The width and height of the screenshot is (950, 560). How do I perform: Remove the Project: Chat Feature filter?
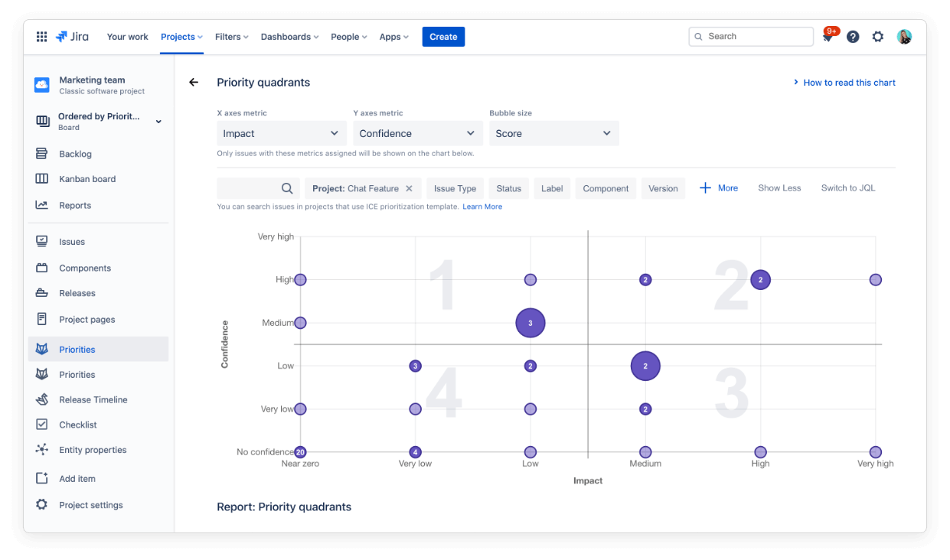pyautogui.click(x=409, y=188)
